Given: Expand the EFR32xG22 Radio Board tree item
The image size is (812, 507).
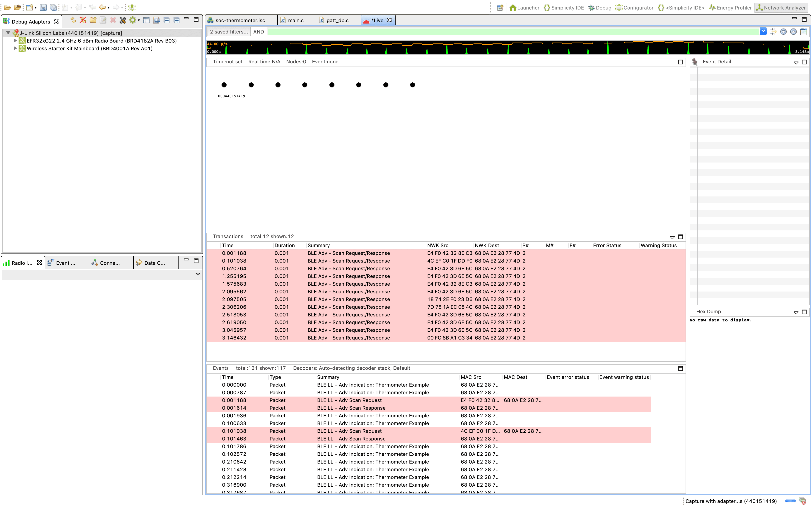Looking at the screenshot, I should pyautogui.click(x=15, y=41).
